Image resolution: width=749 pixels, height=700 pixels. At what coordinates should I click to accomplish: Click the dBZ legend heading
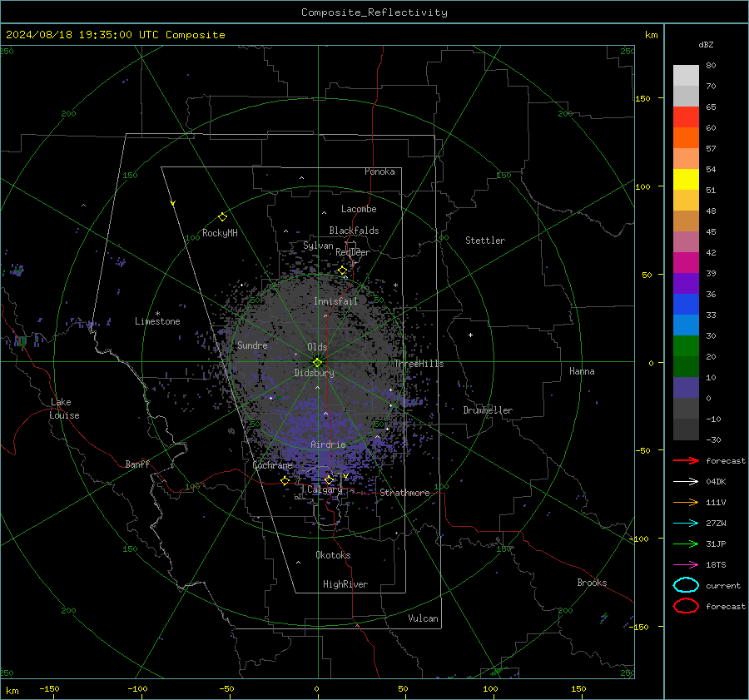point(706,44)
